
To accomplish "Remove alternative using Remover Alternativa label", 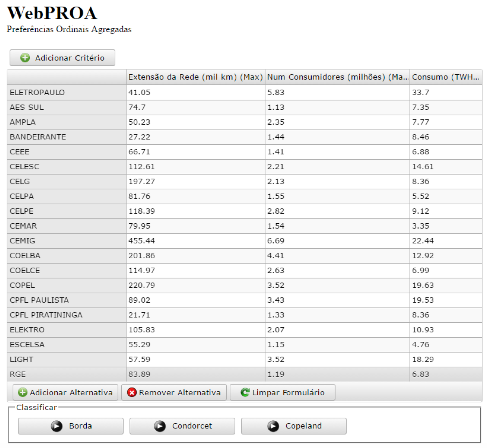I will click(x=180, y=392).
